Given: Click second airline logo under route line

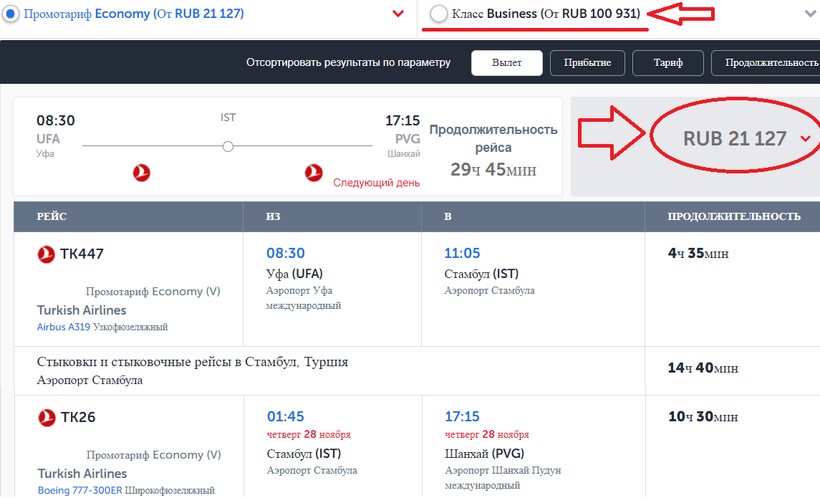Looking at the screenshot, I should coord(314,173).
